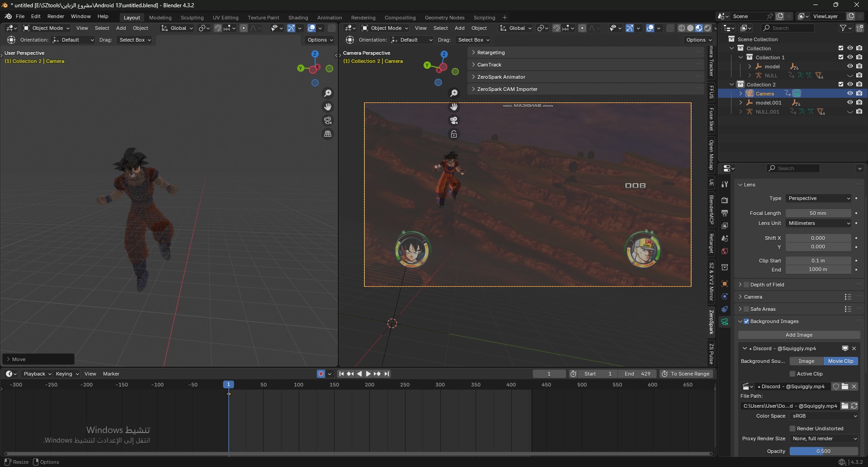Open the lens Type Perspective dropdown
This screenshot has width=868, height=467.
pos(819,198)
